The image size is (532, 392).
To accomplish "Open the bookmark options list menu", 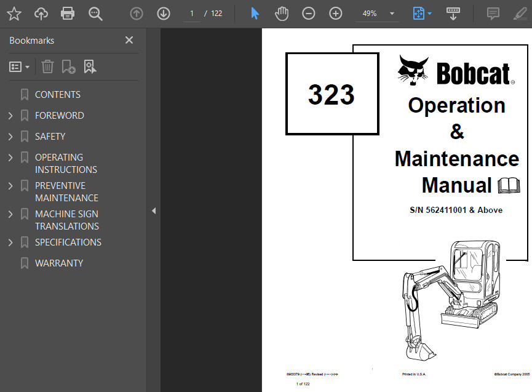I will click(19, 67).
